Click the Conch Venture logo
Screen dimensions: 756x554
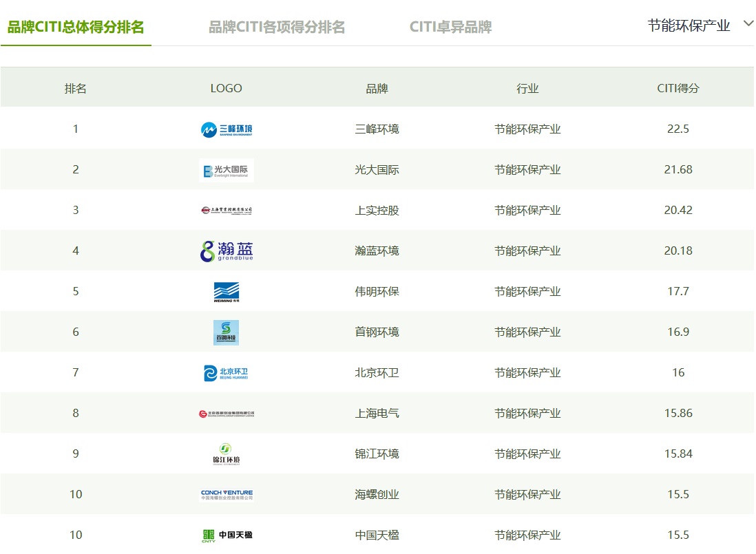tap(227, 495)
